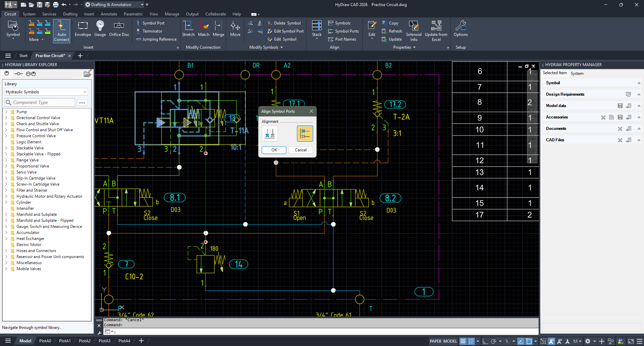
Task: Select the Stretch tool
Action: [188, 30]
